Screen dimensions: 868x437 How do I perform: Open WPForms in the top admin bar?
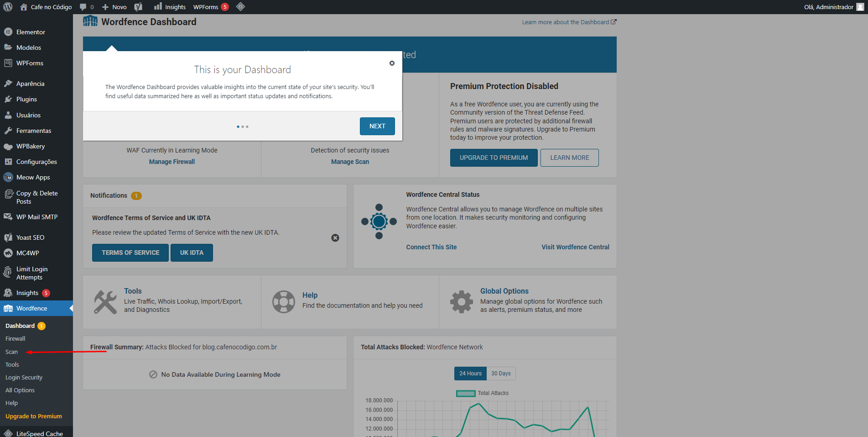211,7
